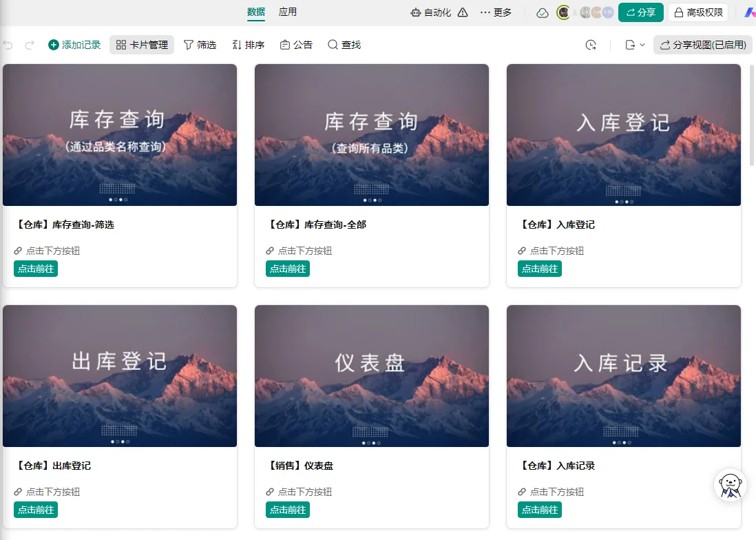Click 点击下方按钮 text on 【销售】仪表盘 card
The width and height of the screenshot is (756, 540).
305,492
